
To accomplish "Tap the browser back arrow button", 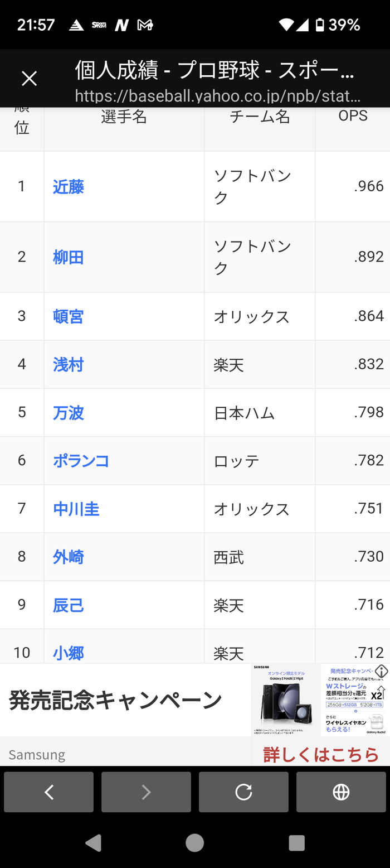I will pos(49,792).
